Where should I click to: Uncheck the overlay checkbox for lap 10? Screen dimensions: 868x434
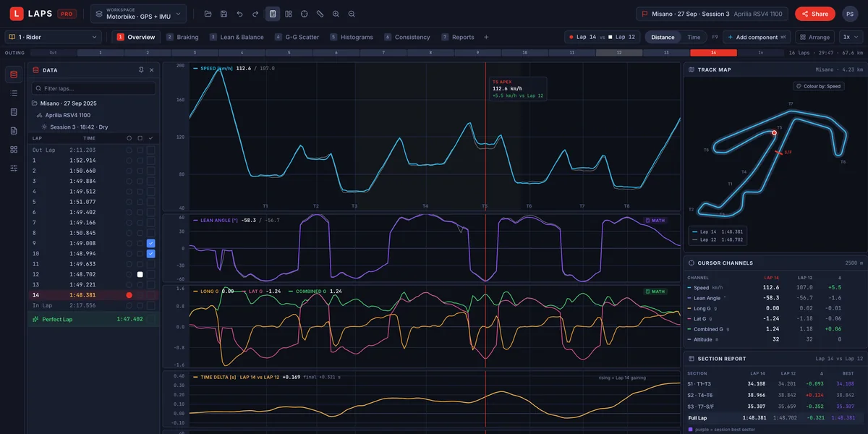tap(150, 254)
